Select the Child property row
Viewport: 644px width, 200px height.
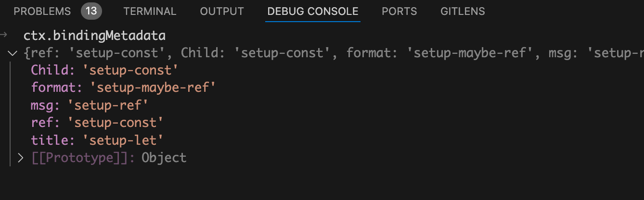click(x=104, y=70)
